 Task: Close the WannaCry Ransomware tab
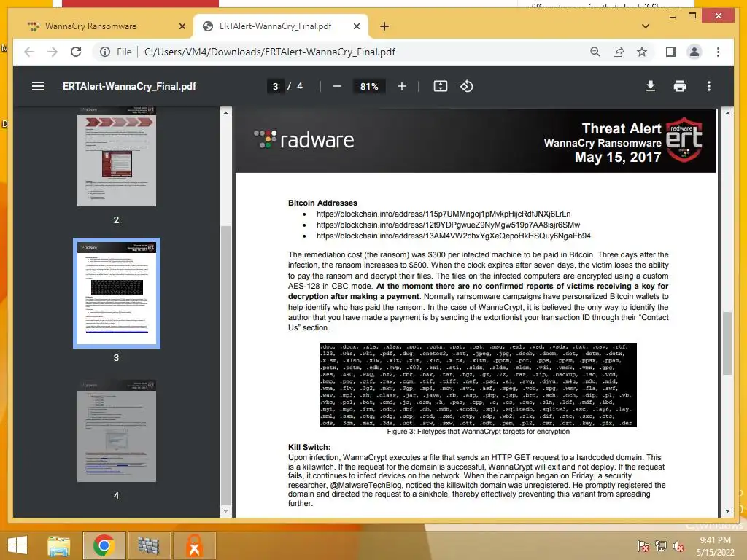(x=182, y=26)
